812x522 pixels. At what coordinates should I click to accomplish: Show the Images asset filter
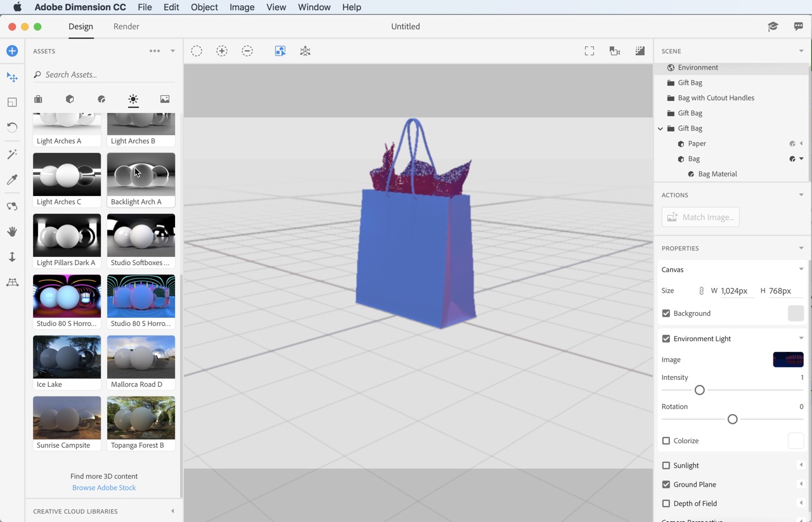coord(165,99)
